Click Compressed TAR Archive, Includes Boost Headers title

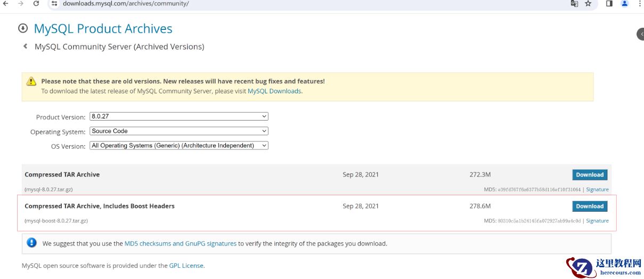(x=100, y=206)
